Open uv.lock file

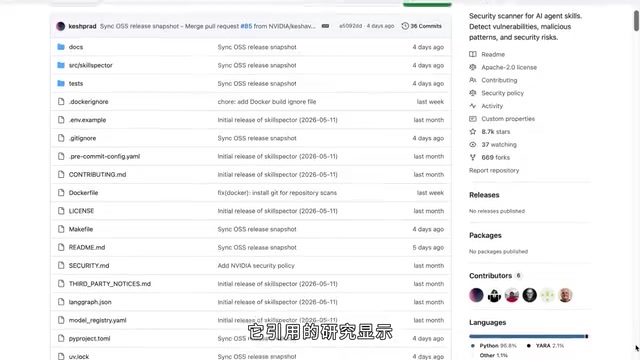coord(79,356)
